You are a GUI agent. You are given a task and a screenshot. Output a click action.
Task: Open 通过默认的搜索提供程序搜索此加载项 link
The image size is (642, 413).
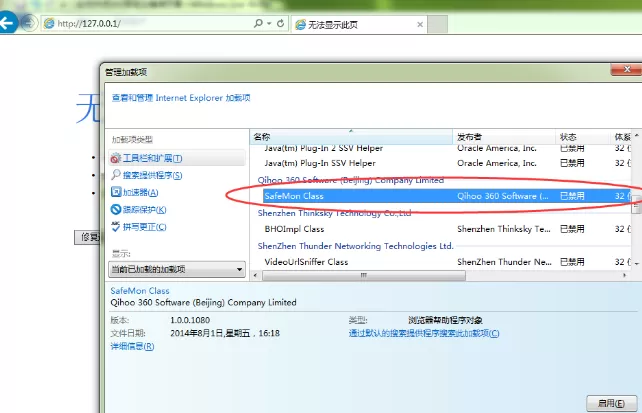pos(424,333)
